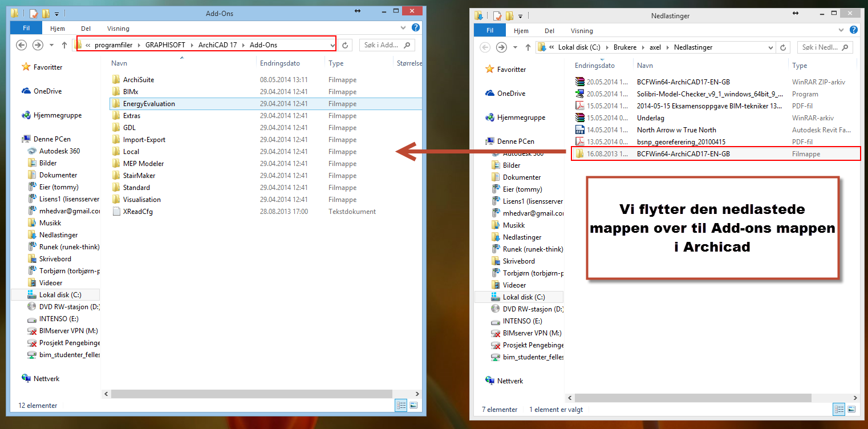
Task: Open the BIMx folder icon
Action: tap(116, 92)
